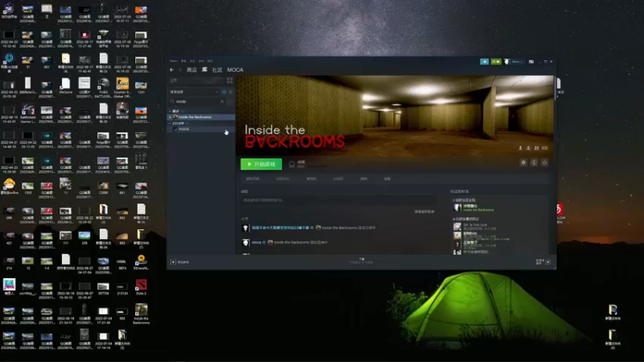This screenshot has height=362, width=644.
Task: Go forward with the Steam forward arrow
Action: click(180, 70)
